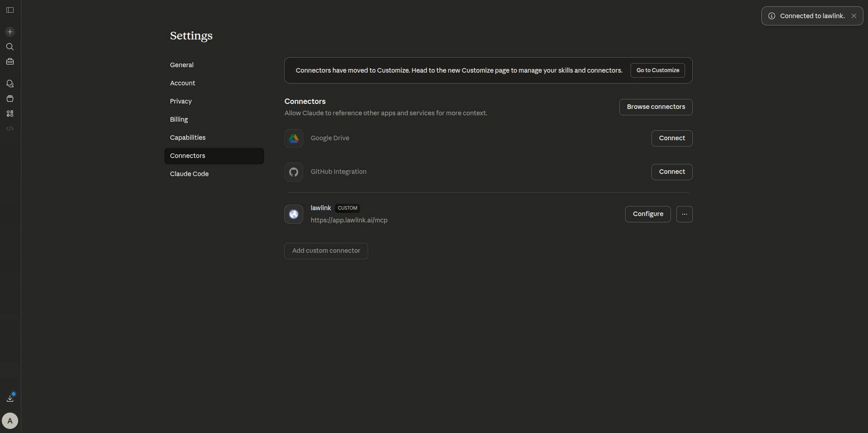Open Billing settings
Image resolution: width=868 pixels, height=433 pixels.
coord(214,119)
